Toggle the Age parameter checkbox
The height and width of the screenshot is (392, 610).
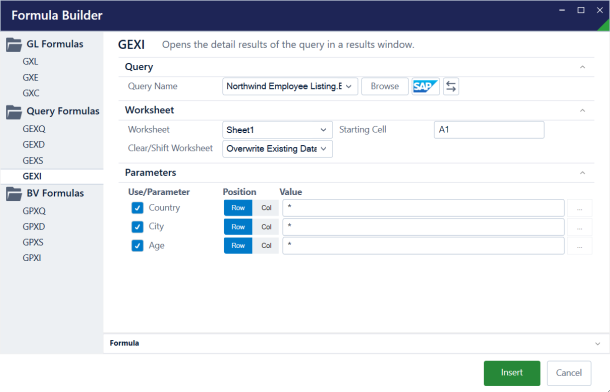137,246
